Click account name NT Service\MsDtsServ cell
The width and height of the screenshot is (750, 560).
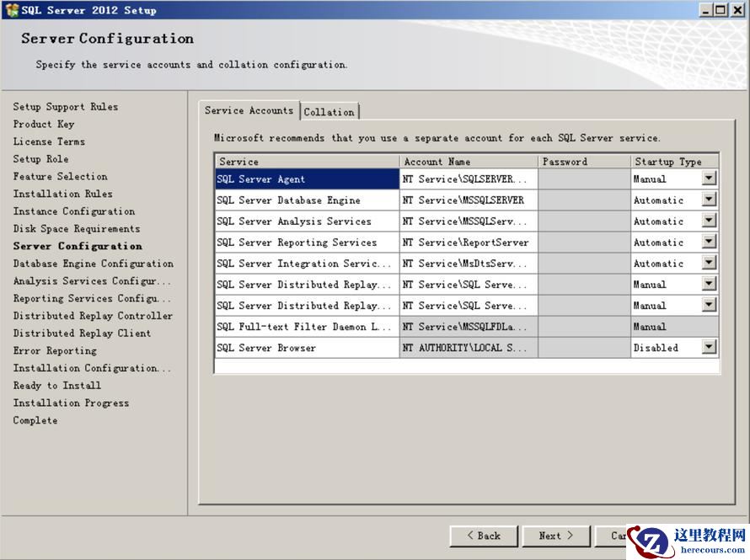click(x=469, y=263)
